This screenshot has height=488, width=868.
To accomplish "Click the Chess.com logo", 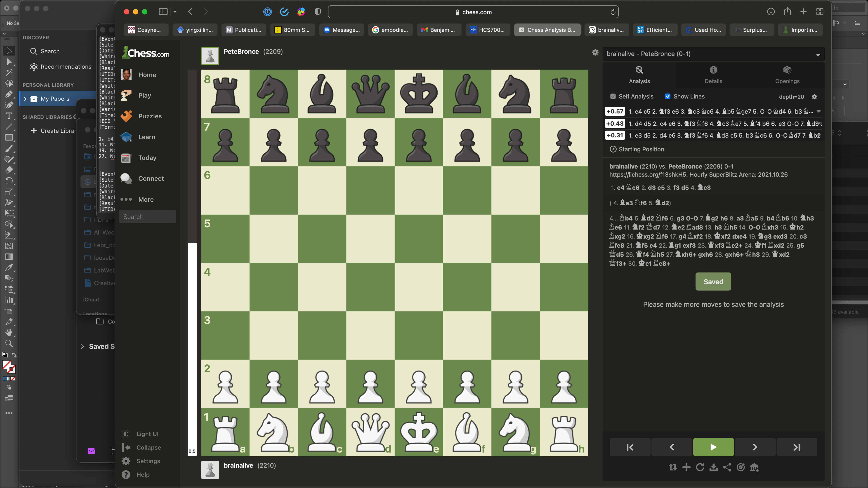I will 146,53.
